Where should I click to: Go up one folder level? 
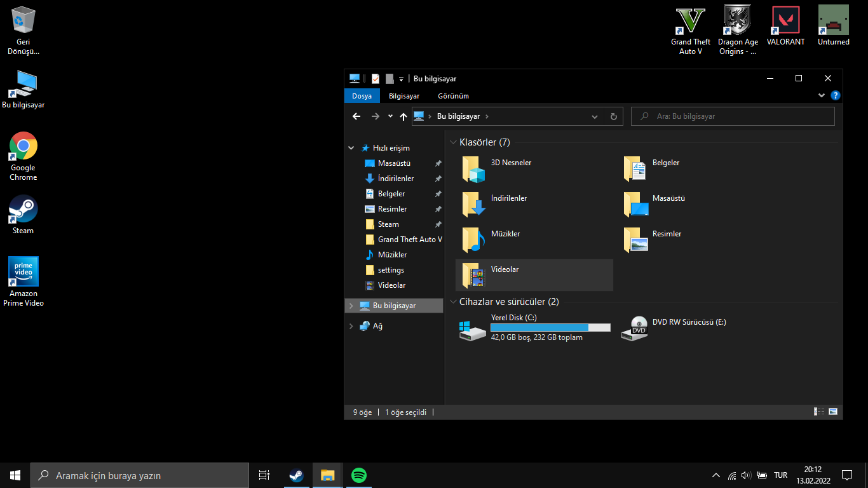(403, 116)
